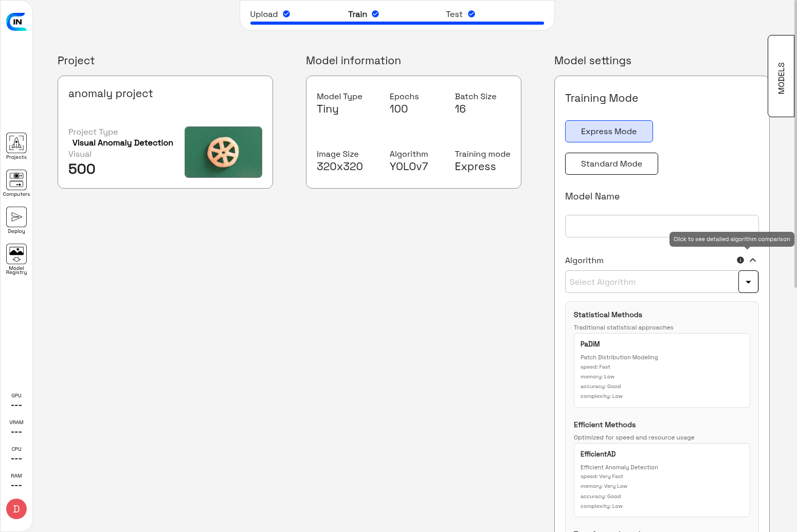Go to the Test step
The width and height of the screenshot is (797, 532).
(x=454, y=14)
